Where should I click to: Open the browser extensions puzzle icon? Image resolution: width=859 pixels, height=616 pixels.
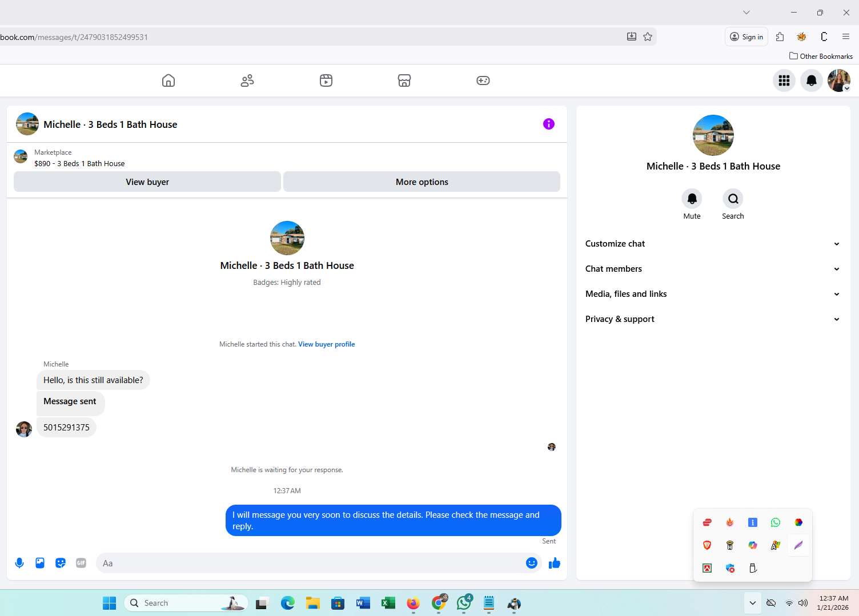[780, 37]
